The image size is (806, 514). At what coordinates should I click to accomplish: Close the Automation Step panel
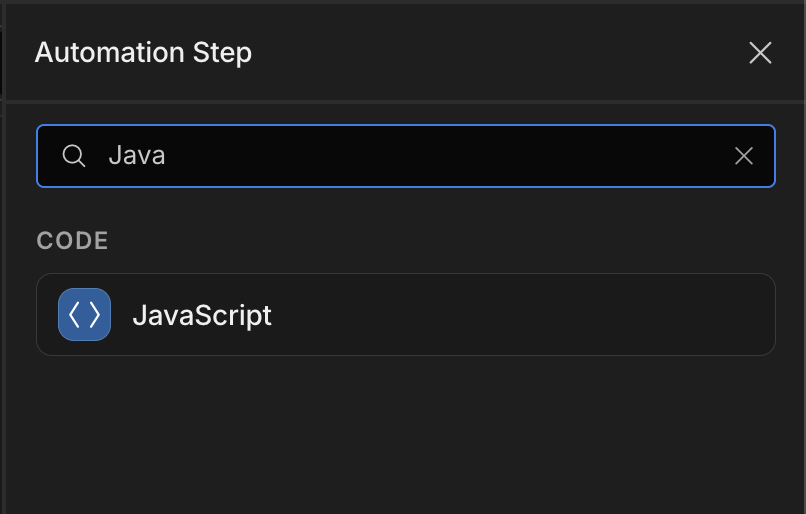point(760,53)
